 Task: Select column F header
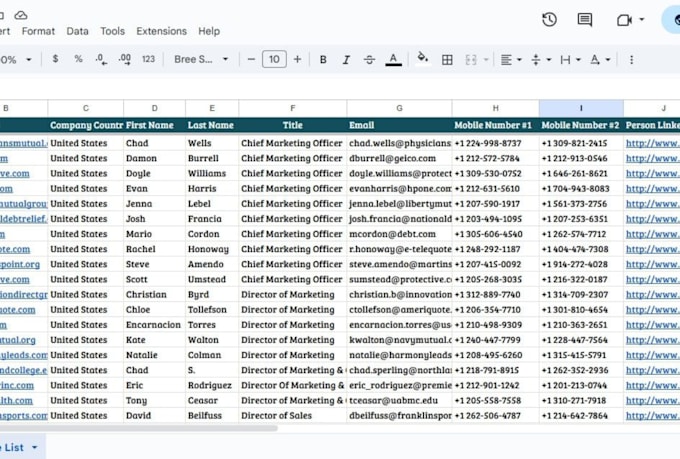coord(293,108)
